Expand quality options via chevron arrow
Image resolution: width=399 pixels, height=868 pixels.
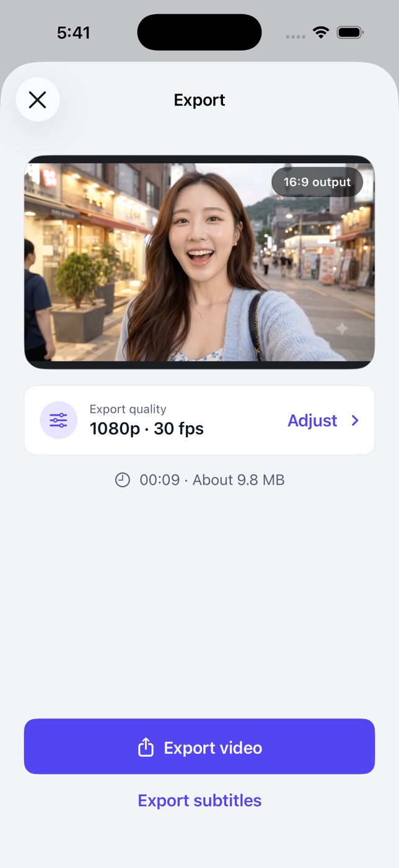point(355,420)
